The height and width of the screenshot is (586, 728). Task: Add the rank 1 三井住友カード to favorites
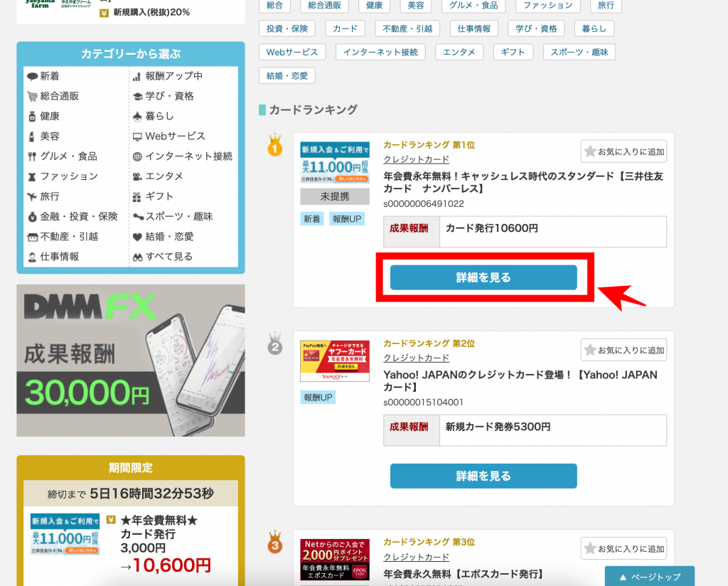[x=623, y=151]
